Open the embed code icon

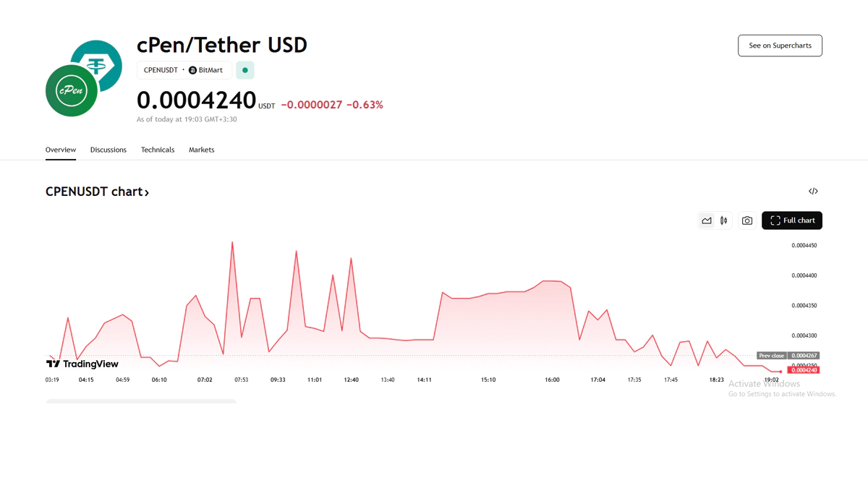(x=813, y=192)
